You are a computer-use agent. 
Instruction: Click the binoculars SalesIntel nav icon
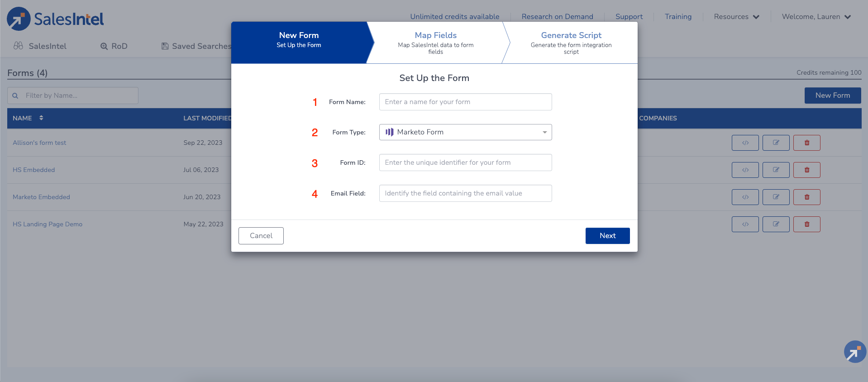(18, 46)
